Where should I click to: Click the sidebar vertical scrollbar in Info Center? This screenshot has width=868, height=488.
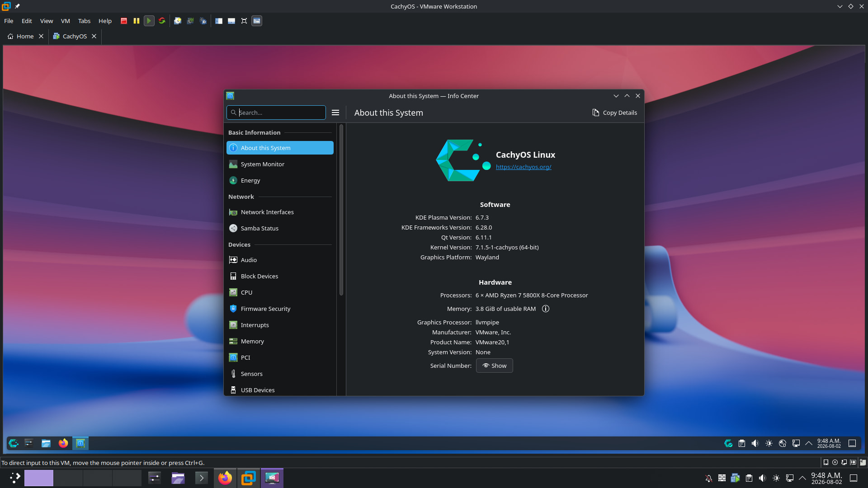(x=341, y=210)
